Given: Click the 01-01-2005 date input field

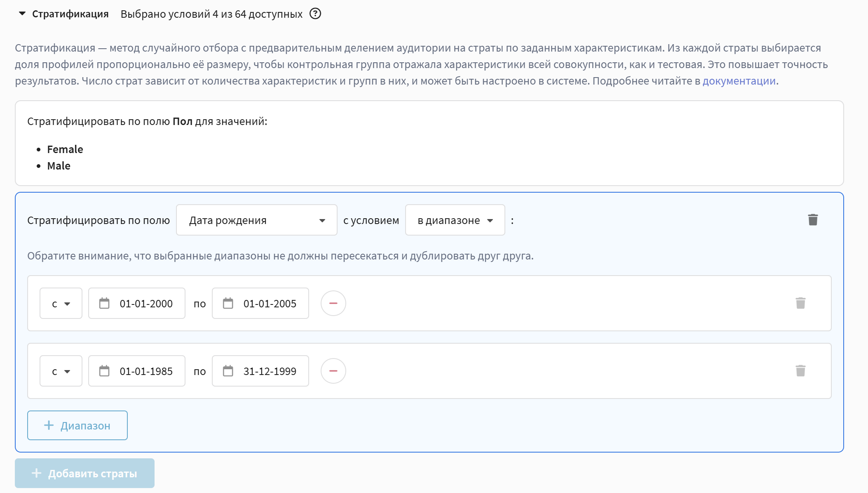Looking at the screenshot, I should pos(270,304).
